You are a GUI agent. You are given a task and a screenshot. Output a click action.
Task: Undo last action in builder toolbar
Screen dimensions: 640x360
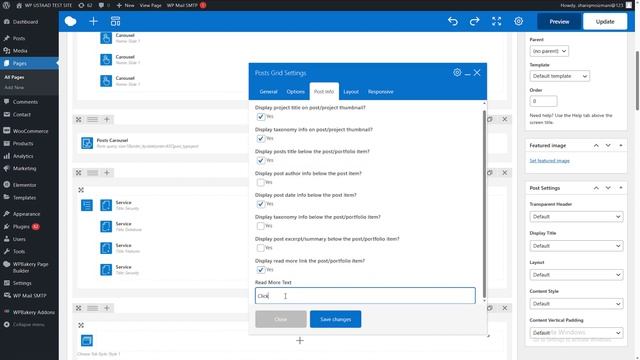pyautogui.click(x=453, y=21)
